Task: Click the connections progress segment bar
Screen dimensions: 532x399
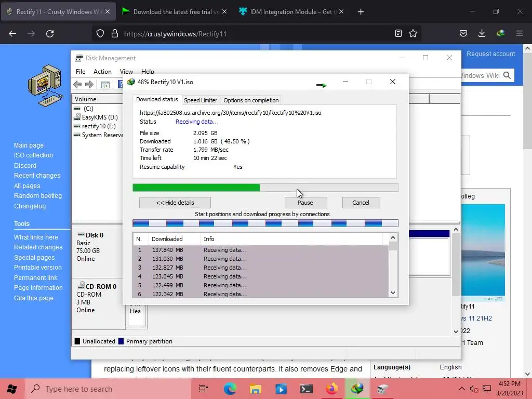Action: (x=265, y=223)
